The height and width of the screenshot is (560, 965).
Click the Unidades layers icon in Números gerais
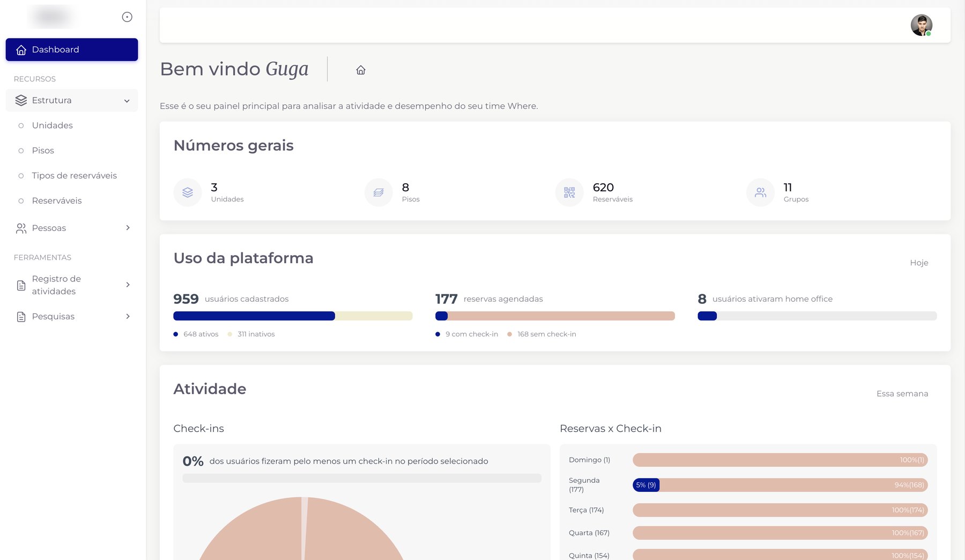click(188, 192)
